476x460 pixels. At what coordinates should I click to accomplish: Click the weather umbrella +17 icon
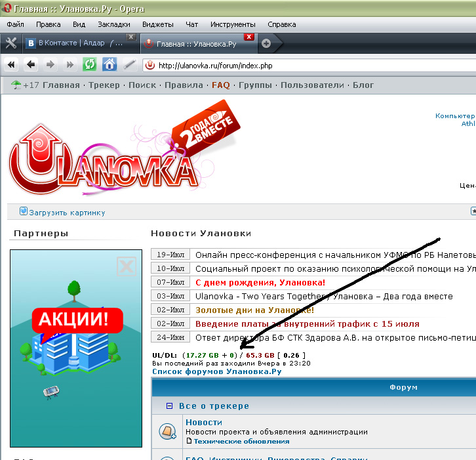[x=16, y=85]
